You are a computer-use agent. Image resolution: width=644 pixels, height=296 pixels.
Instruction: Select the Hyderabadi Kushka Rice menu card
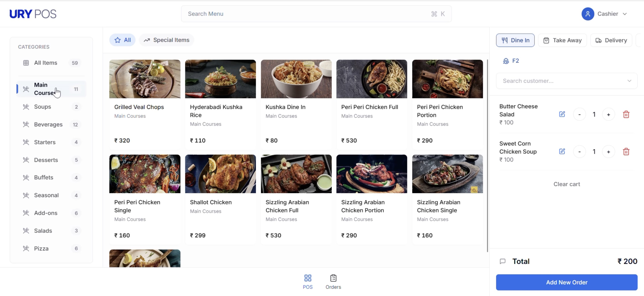[220, 100]
